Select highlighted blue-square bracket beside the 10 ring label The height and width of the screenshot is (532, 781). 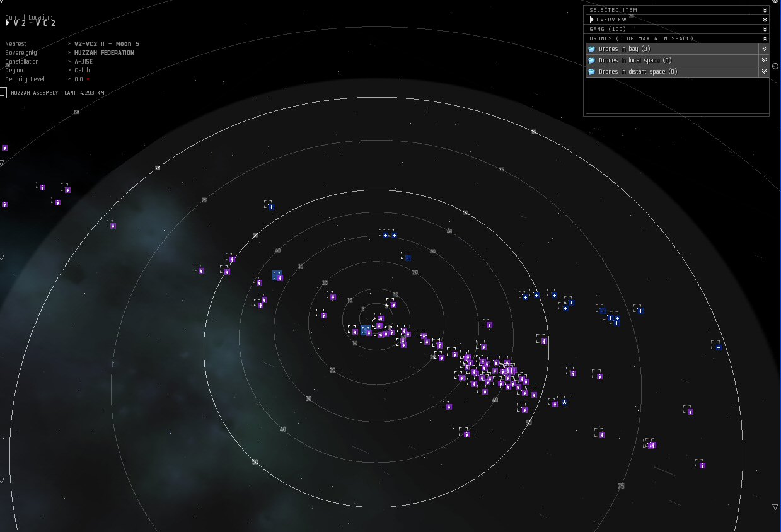point(366,330)
